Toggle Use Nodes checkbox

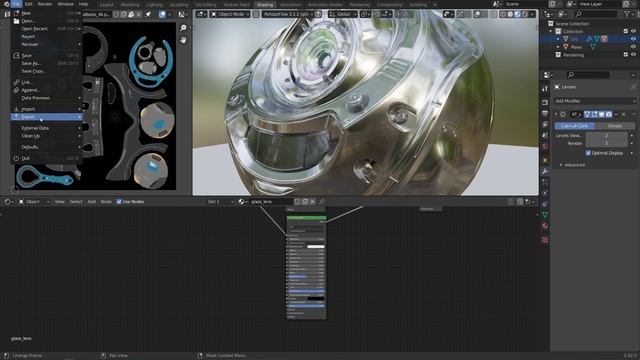[x=119, y=202]
